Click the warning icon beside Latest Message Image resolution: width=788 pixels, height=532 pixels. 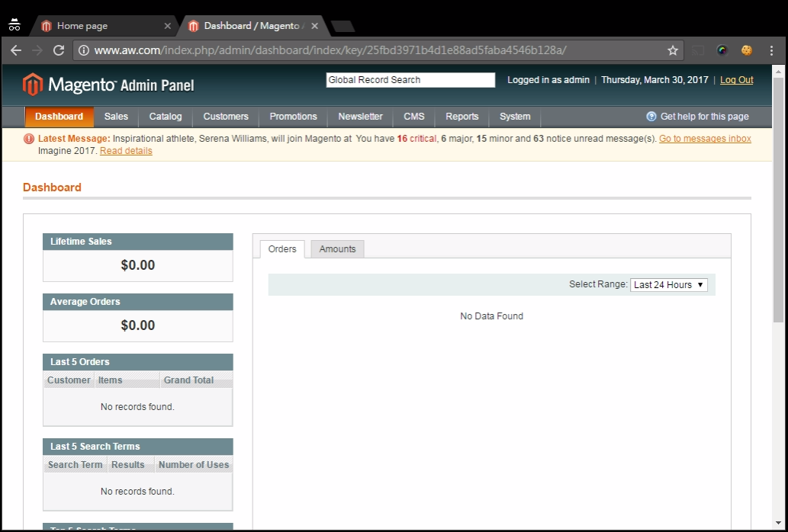[x=29, y=138]
